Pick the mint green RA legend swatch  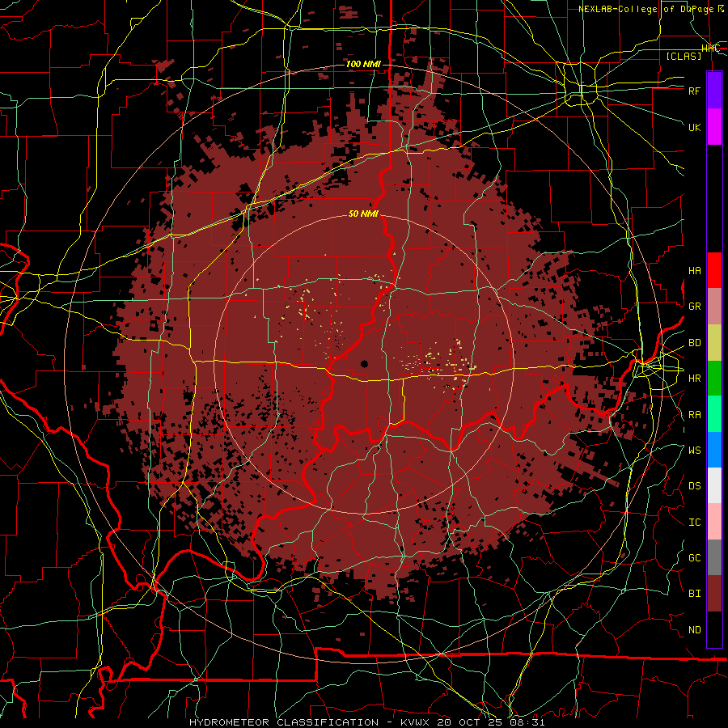(x=714, y=414)
